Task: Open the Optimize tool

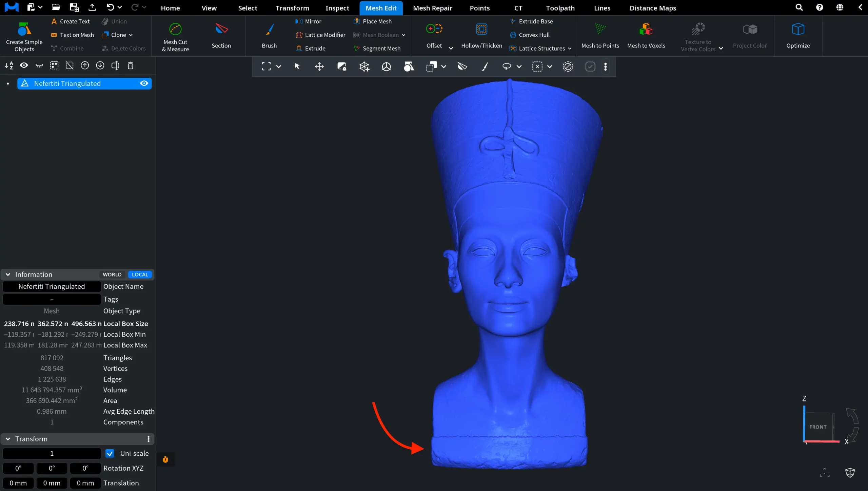Action: click(798, 36)
